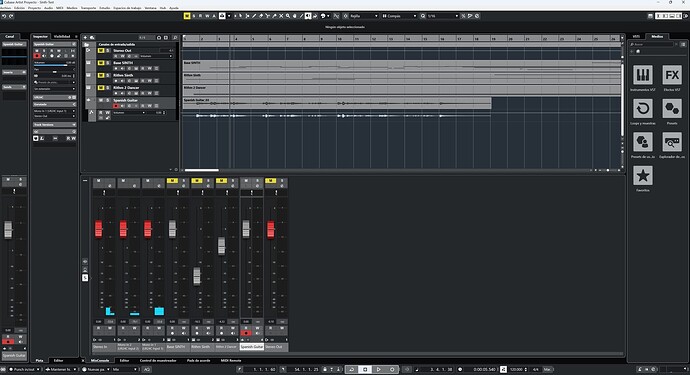Toggle the Cycle loop button in transport
The image size is (690, 375).
tap(351, 369)
